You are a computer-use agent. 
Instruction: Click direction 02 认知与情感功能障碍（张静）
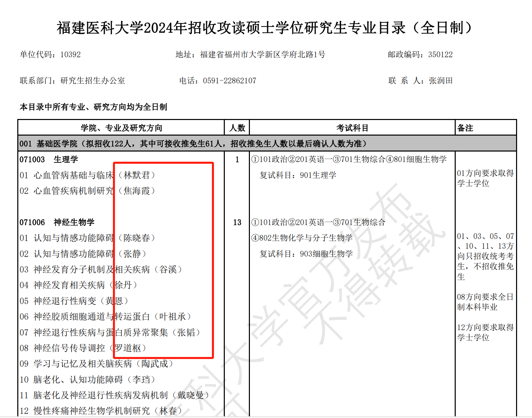point(83,254)
